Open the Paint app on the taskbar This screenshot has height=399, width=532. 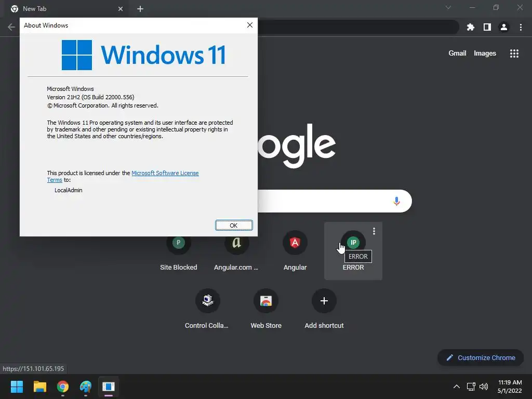tap(86, 387)
